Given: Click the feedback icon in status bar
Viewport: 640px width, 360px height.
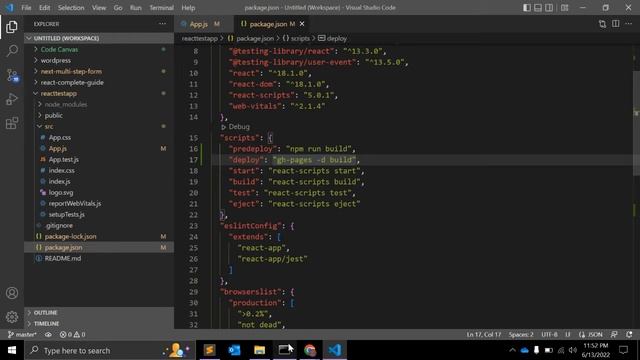Looking at the screenshot, I should [614, 334].
